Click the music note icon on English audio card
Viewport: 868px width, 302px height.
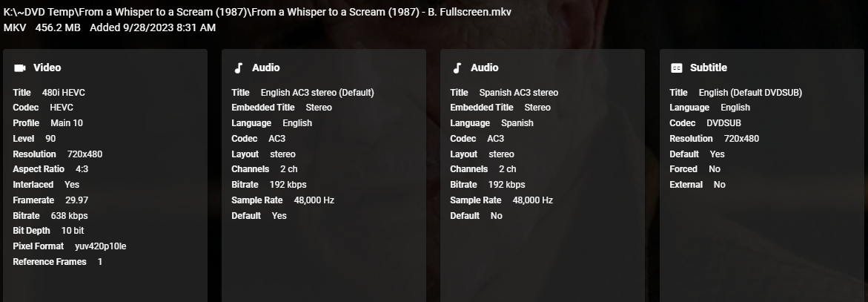(x=239, y=68)
